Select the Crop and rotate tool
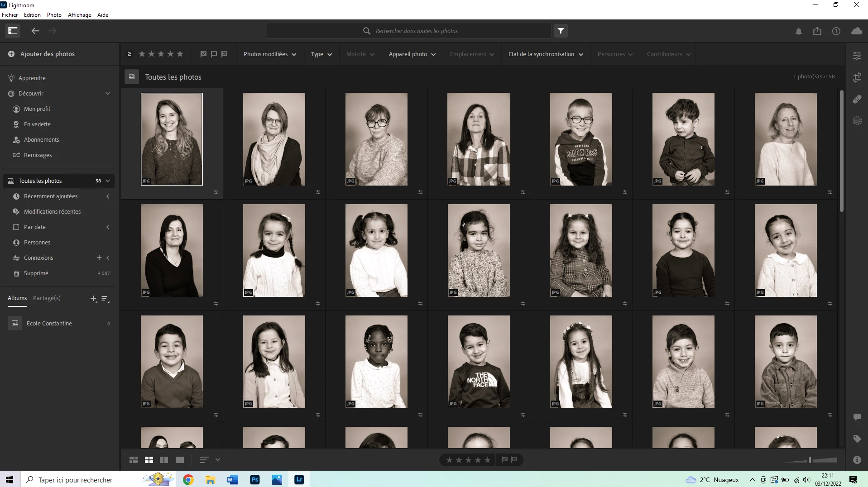 click(x=857, y=77)
